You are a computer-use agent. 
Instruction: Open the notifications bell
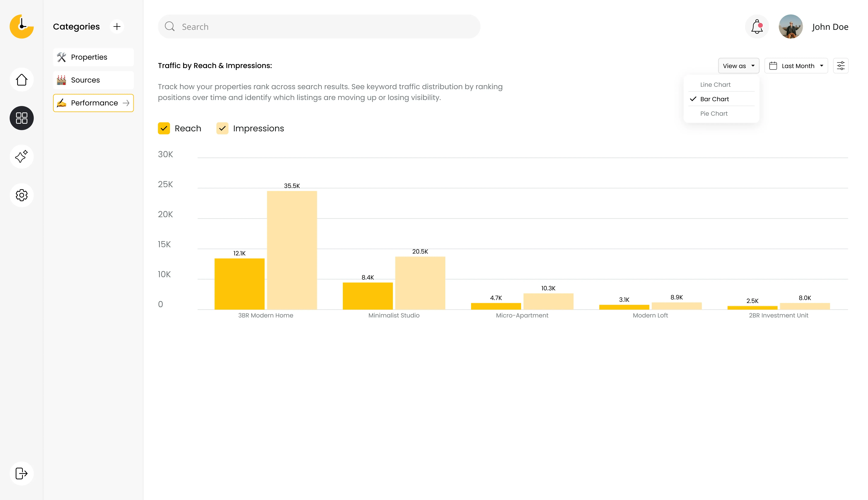pyautogui.click(x=757, y=27)
